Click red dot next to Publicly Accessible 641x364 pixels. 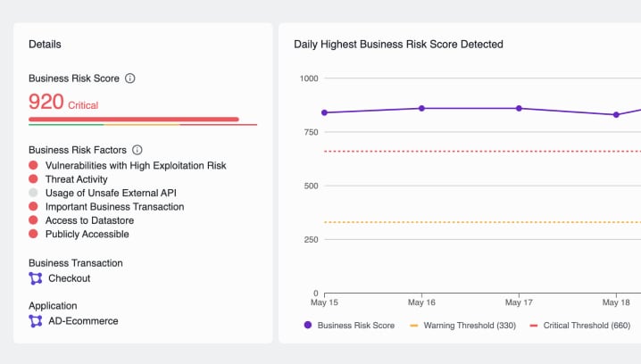click(x=33, y=235)
